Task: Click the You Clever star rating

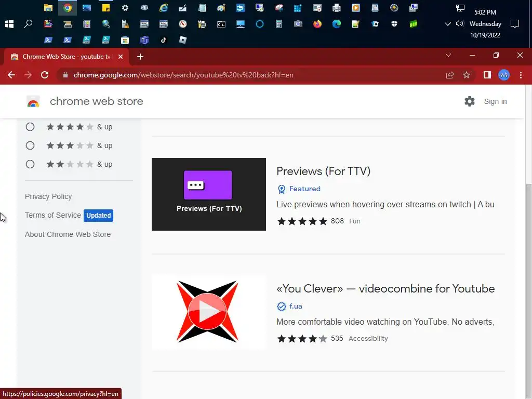Action: click(302, 339)
